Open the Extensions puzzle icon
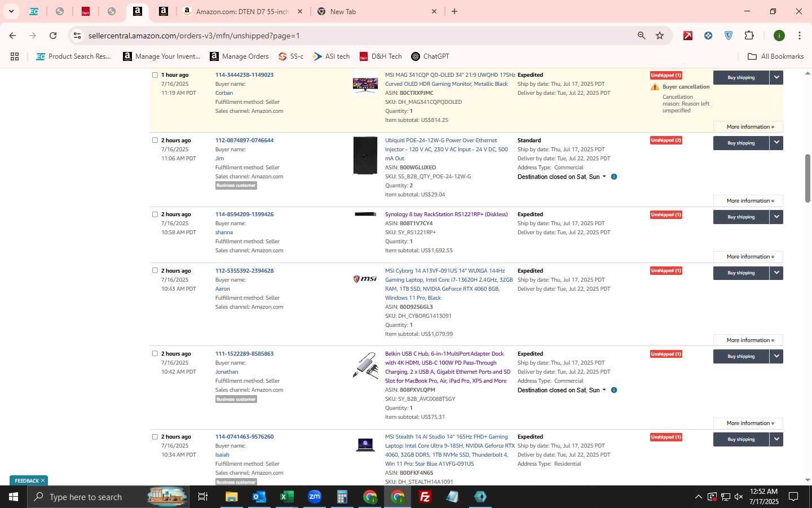The image size is (812, 508). pyautogui.click(x=749, y=36)
